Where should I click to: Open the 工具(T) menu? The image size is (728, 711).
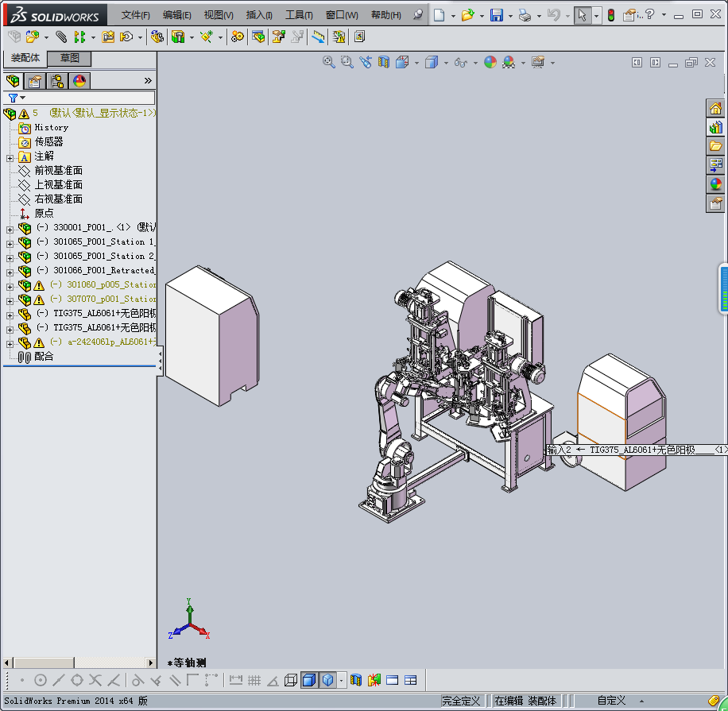tap(299, 15)
